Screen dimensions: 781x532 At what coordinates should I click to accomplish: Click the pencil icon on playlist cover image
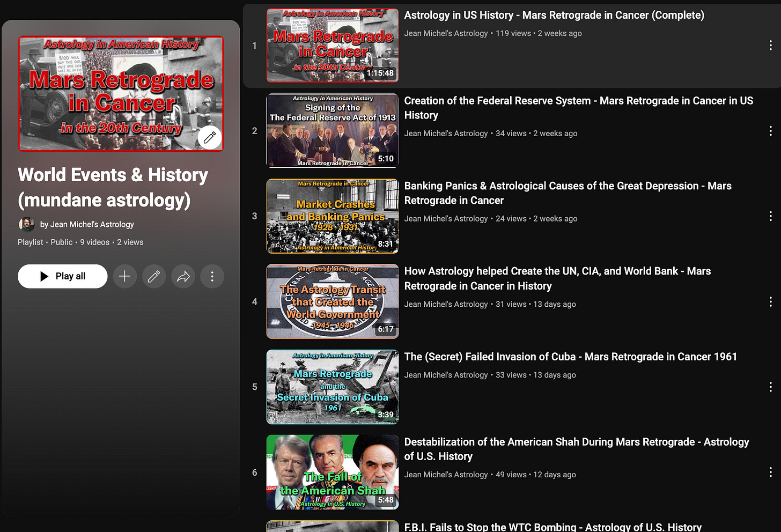click(x=209, y=138)
